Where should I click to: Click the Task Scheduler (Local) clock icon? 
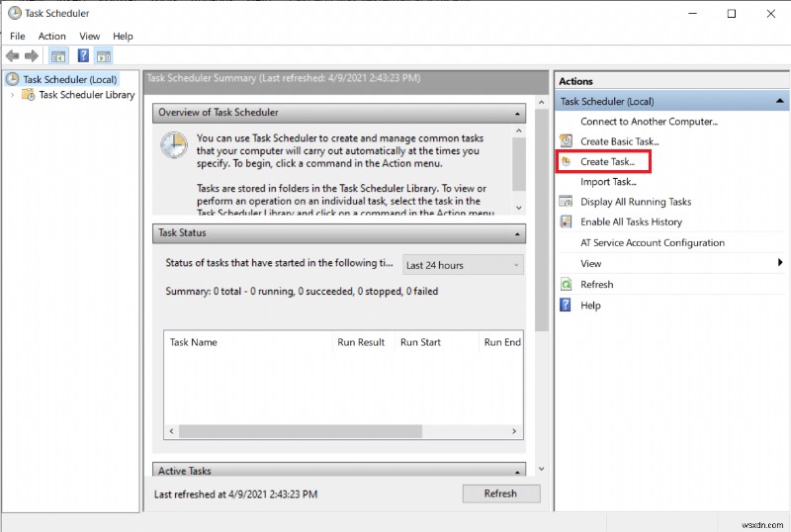(x=13, y=79)
